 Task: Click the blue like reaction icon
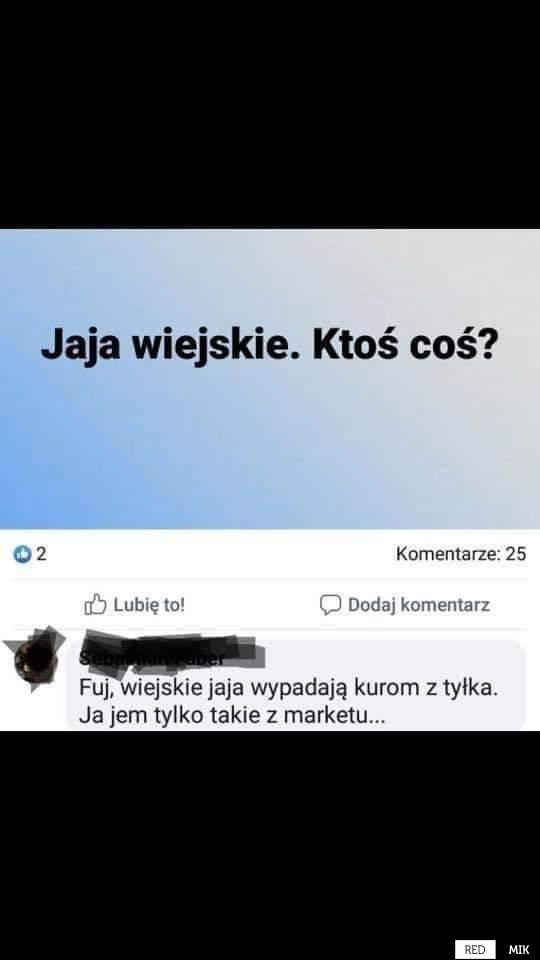(22, 554)
